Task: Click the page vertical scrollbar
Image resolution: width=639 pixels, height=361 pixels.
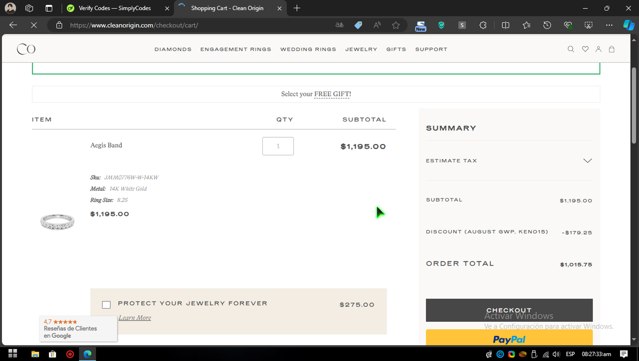Action: [x=634, y=106]
